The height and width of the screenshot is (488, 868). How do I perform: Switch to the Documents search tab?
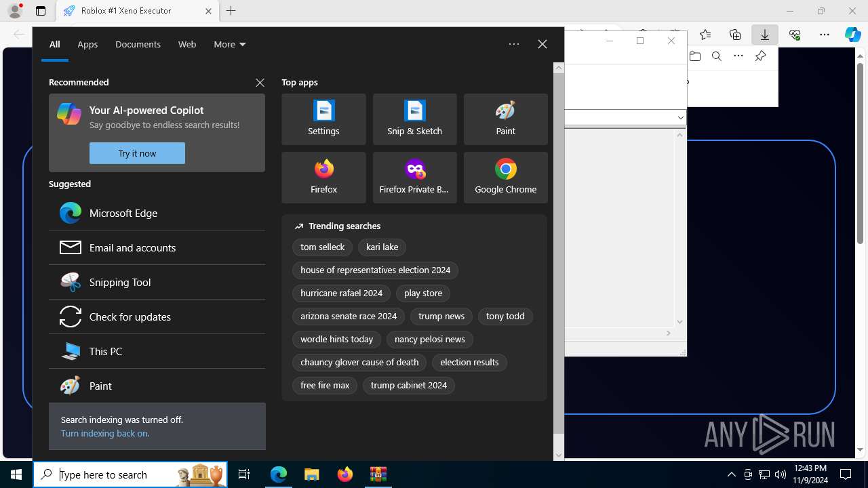[138, 44]
